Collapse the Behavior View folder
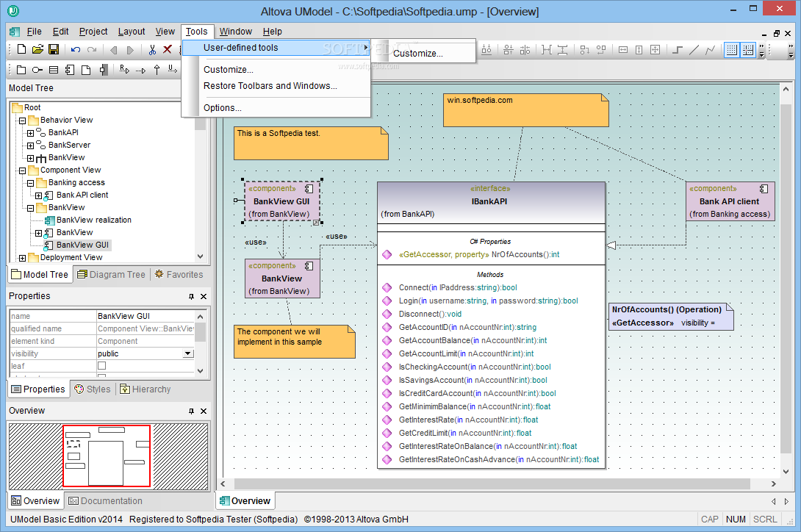 click(23, 121)
